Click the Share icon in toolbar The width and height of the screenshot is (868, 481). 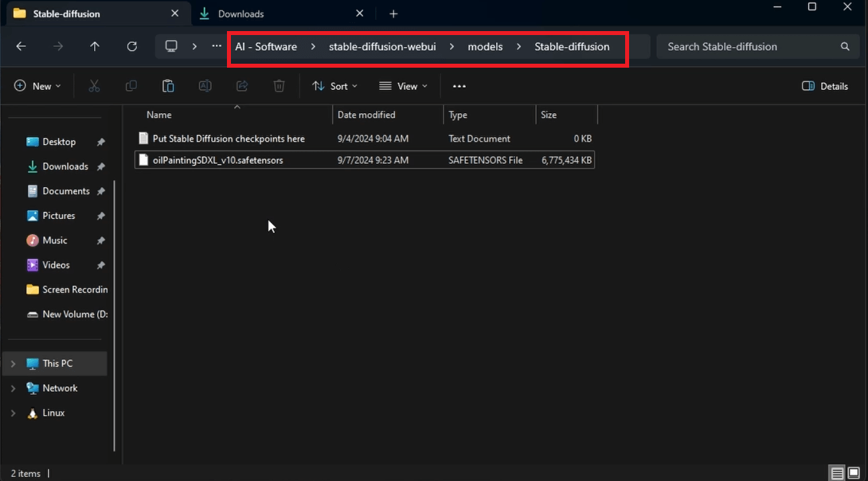[242, 86]
